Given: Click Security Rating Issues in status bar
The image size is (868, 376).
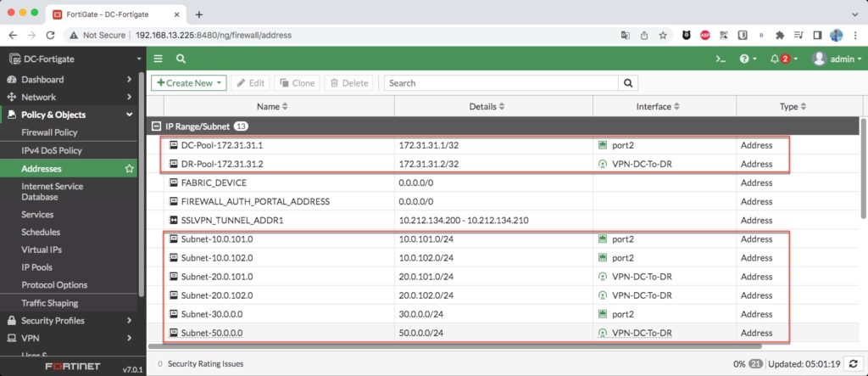Looking at the screenshot, I should pyautogui.click(x=205, y=364).
